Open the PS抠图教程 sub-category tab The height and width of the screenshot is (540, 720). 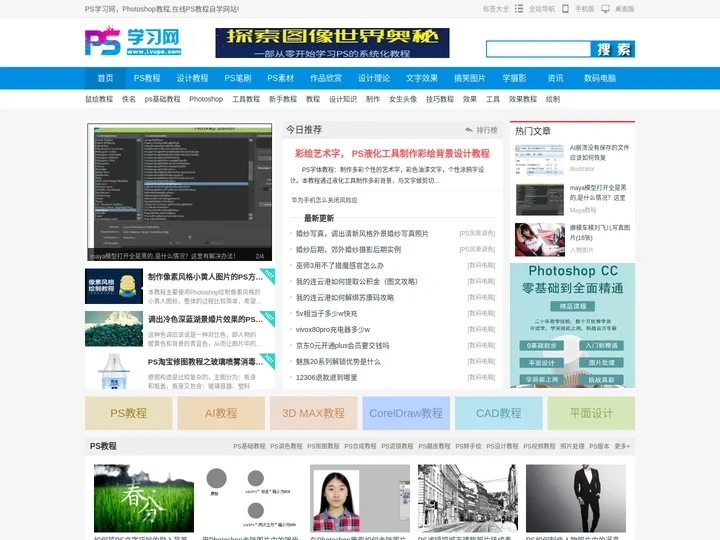[x=323, y=446]
